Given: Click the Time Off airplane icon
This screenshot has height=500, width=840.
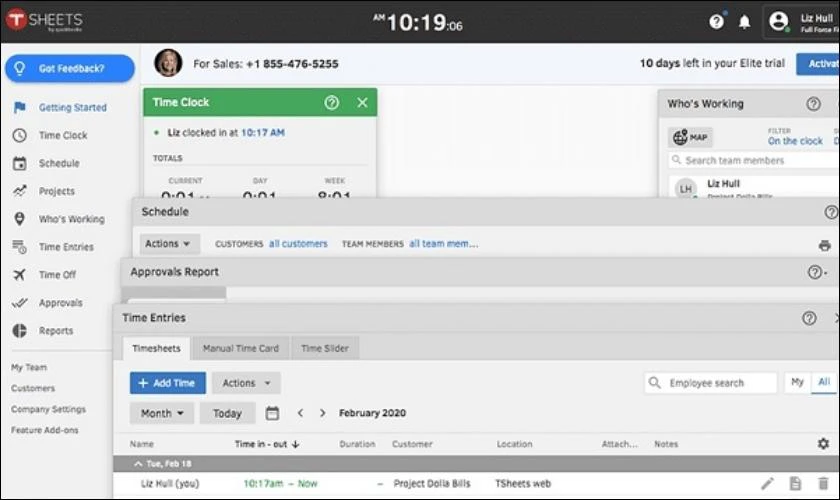Looking at the screenshot, I should 19,274.
